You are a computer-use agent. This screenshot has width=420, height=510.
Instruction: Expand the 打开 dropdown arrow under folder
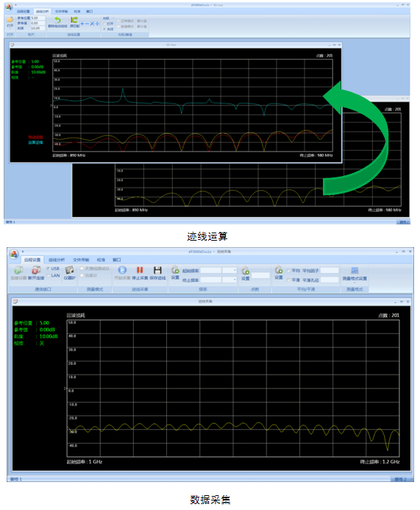tap(10, 29)
